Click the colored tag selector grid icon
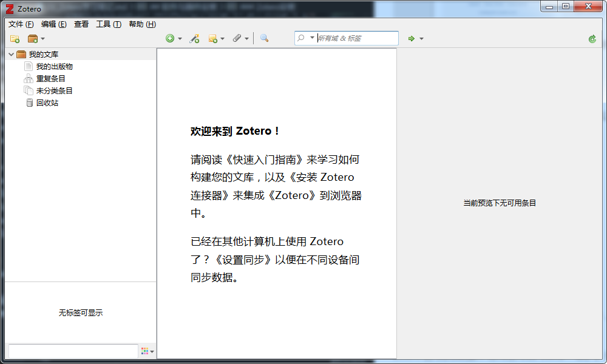This screenshot has width=607, height=364. pos(145,351)
